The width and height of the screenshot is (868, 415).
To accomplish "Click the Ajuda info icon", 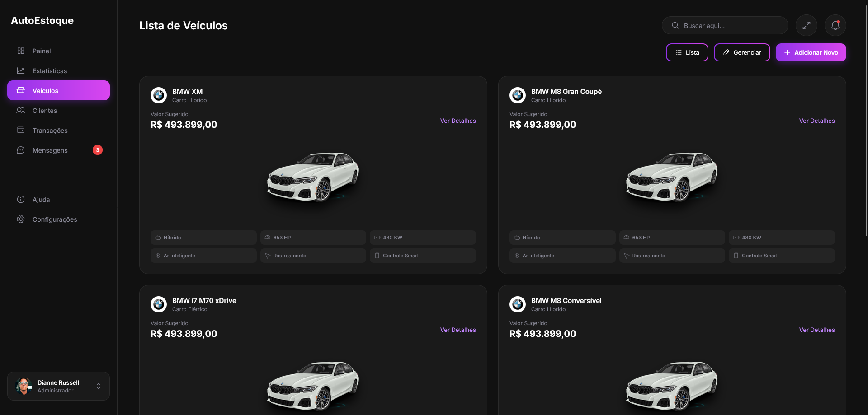I will point(20,199).
